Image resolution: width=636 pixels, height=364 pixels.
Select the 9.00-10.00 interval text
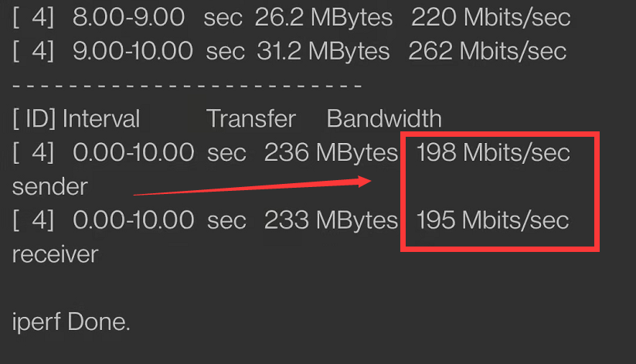point(132,51)
